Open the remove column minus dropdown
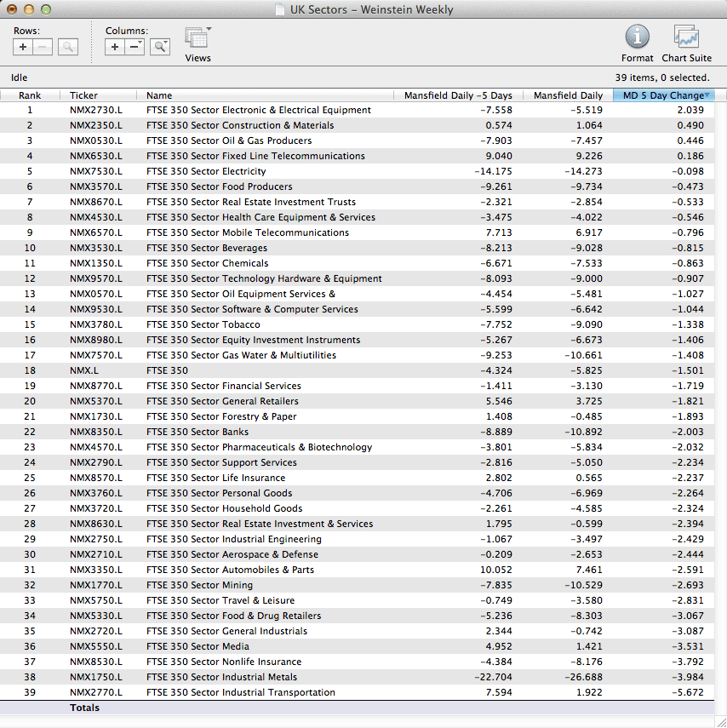727x728 pixels. click(135, 48)
